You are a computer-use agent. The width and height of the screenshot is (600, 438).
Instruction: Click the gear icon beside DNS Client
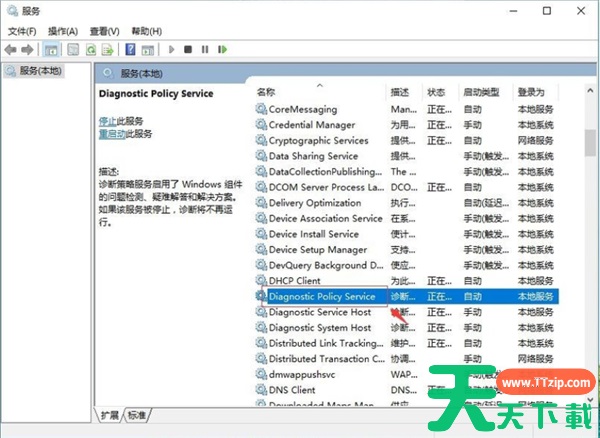pos(261,390)
